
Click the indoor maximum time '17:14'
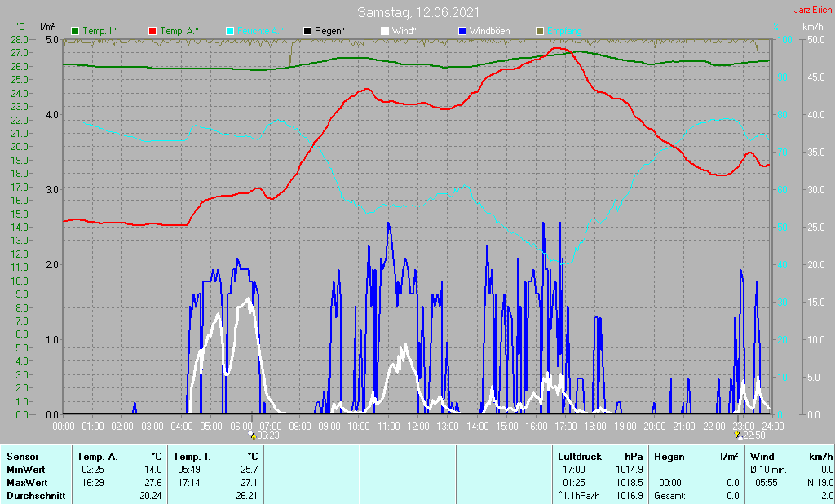[x=189, y=483]
